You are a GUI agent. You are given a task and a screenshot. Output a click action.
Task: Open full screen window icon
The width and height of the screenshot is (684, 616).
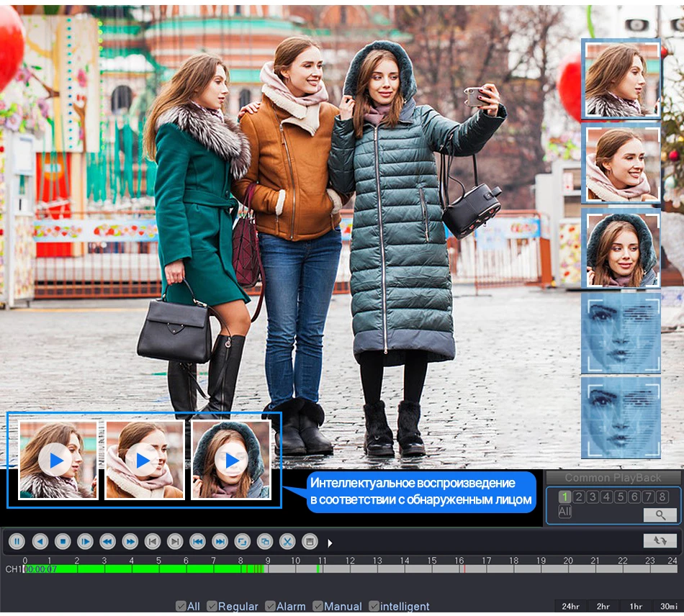pyautogui.click(x=265, y=541)
